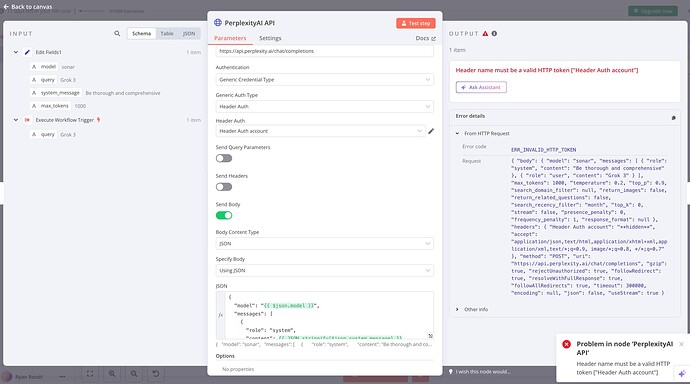This screenshot has height=384, width=690.
Task: Click the zoom out canvas icon
Action: coord(134,374)
